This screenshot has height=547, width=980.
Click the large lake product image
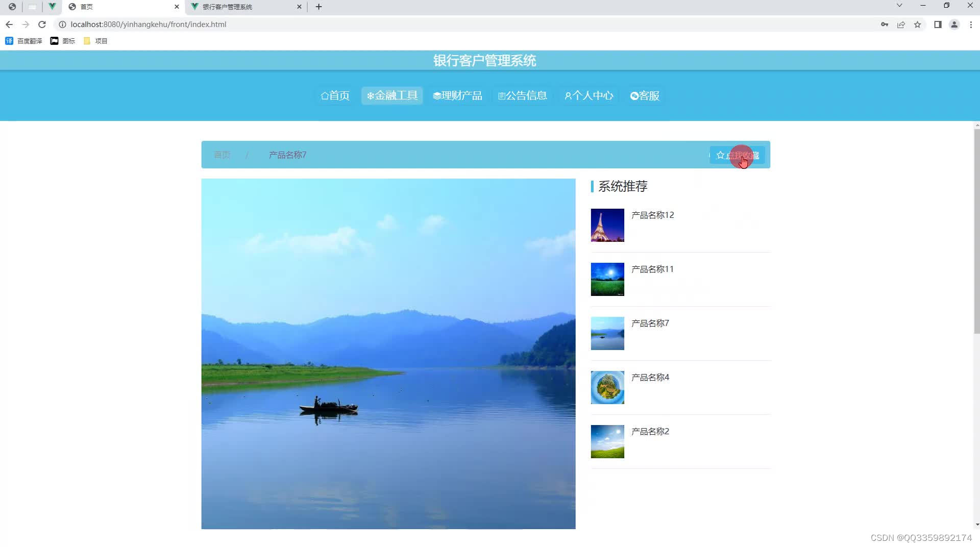(388, 354)
